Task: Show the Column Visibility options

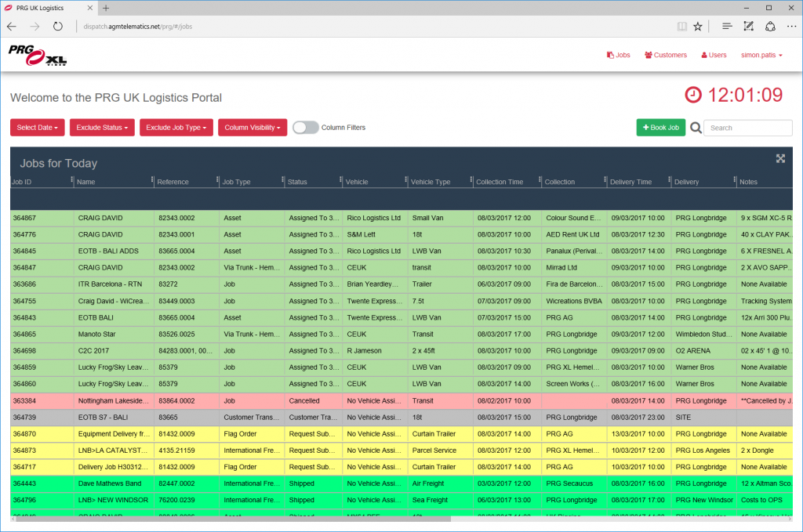Action: click(x=253, y=128)
